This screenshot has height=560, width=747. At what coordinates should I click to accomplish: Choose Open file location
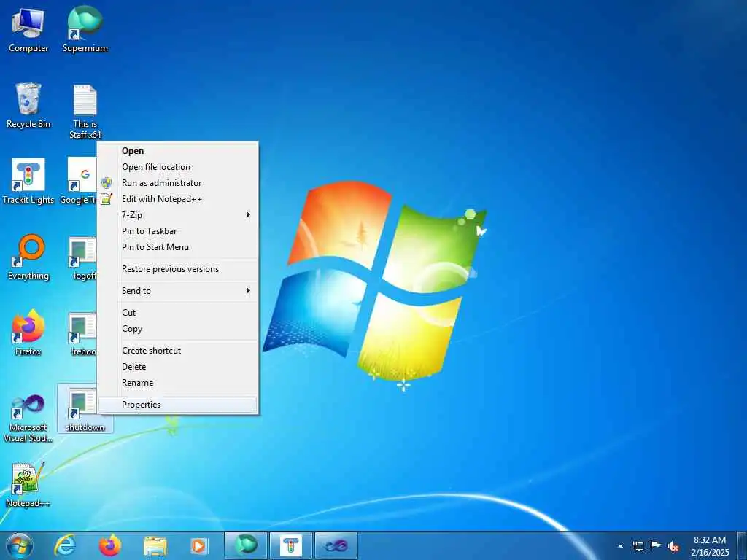pos(178,167)
